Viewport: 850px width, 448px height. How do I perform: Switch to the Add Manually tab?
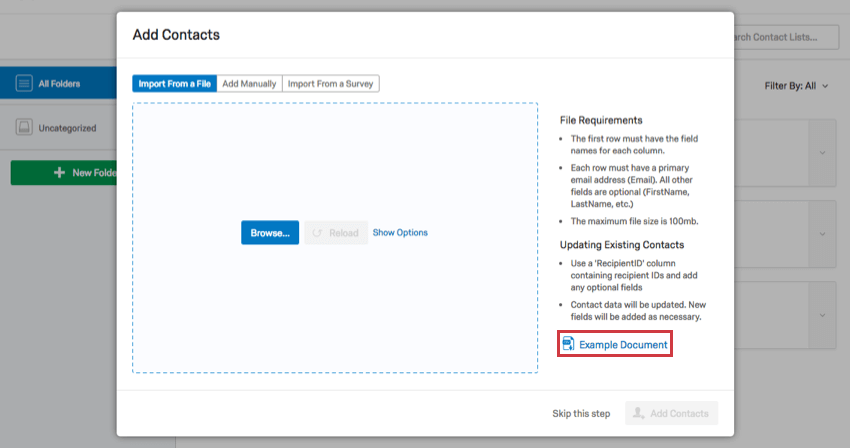pyautogui.click(x=249, y=84)
